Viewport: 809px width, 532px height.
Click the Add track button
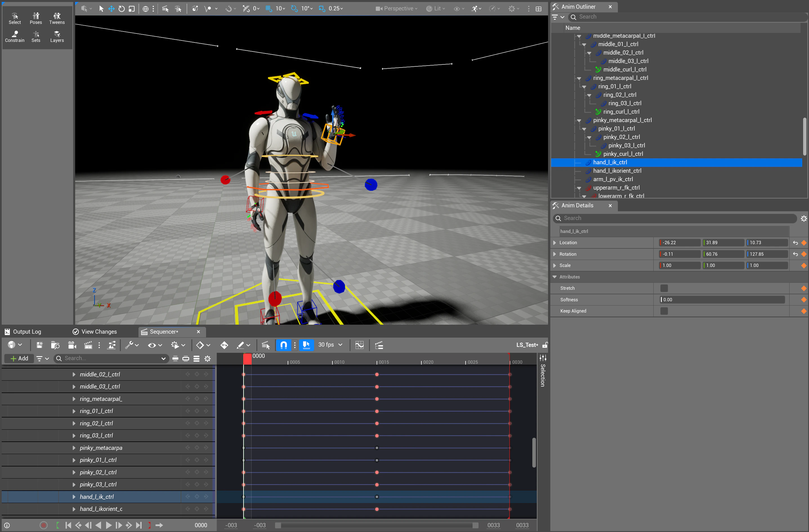[19, 358]
